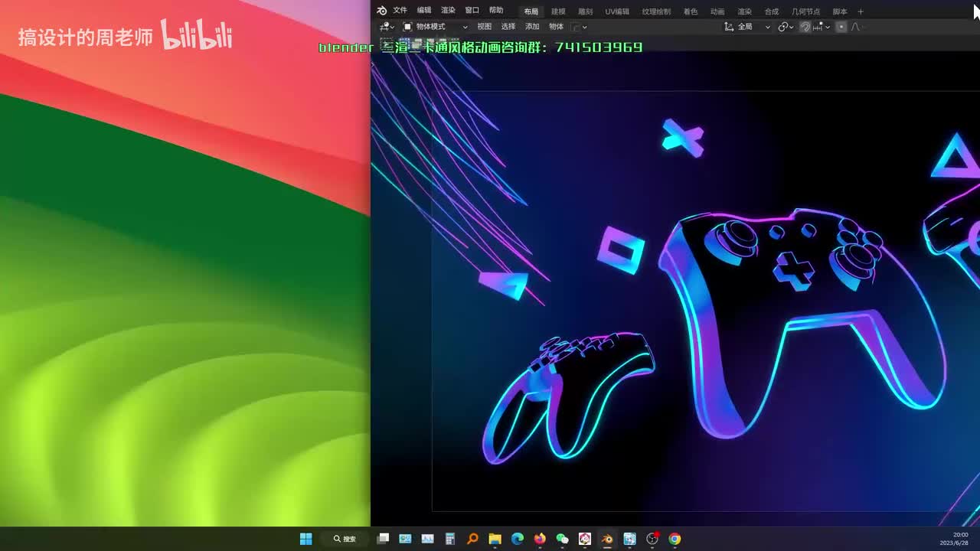Open the anime avatar app in taskbar
The height and width of the screenshot is (551, 980).
(x=585, y=539)
